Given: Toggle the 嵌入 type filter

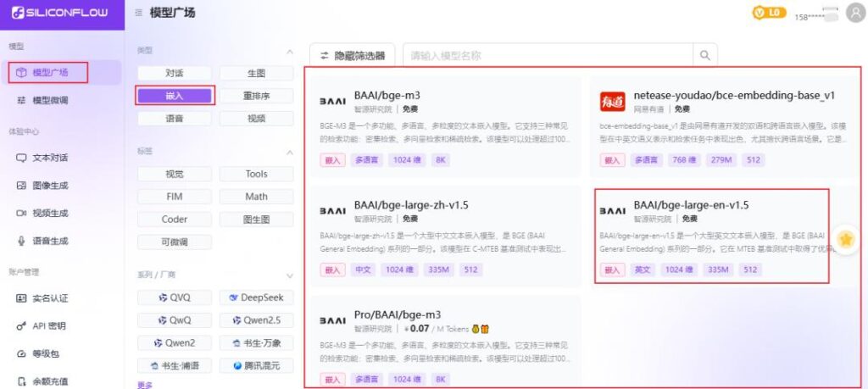Looking at the screenshot, I should tap(175, 96).
